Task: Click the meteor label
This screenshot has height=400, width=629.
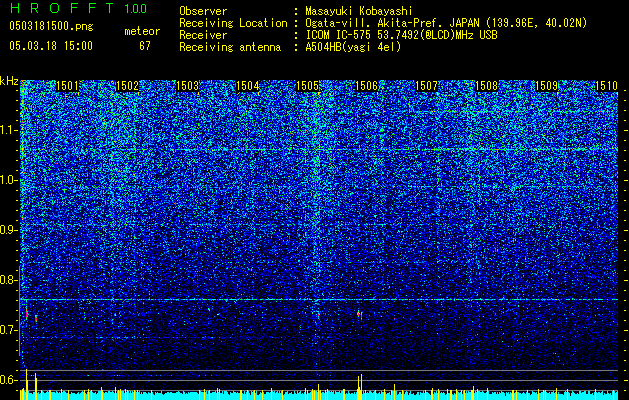Action: pyautogui.click(x=142, y=31)
